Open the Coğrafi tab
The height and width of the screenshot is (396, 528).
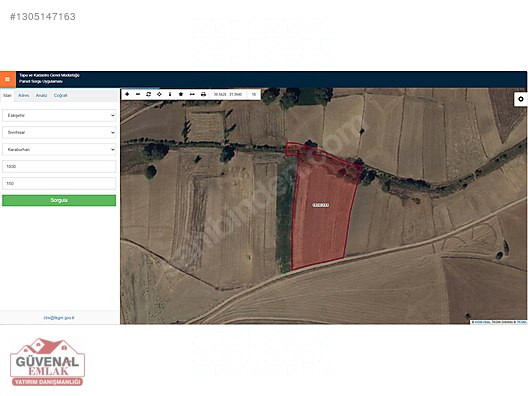pos(61,95)
